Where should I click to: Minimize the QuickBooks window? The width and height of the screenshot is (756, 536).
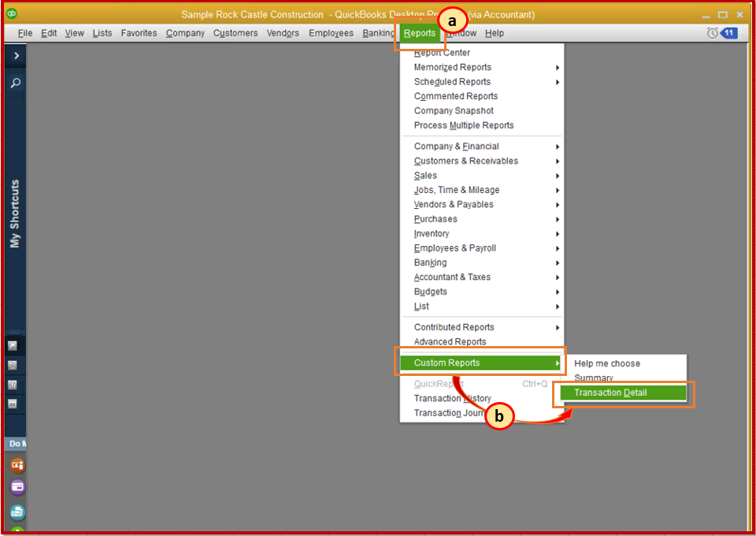click(x=706, y=15)
